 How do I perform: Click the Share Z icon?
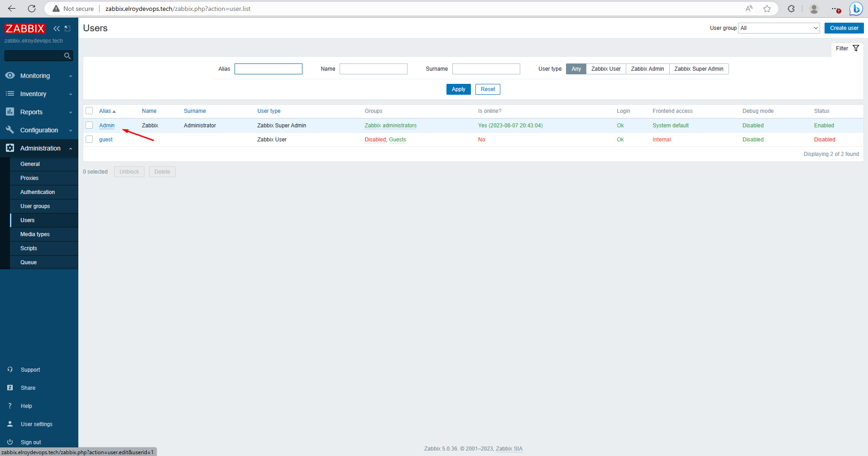coord(10,388)
